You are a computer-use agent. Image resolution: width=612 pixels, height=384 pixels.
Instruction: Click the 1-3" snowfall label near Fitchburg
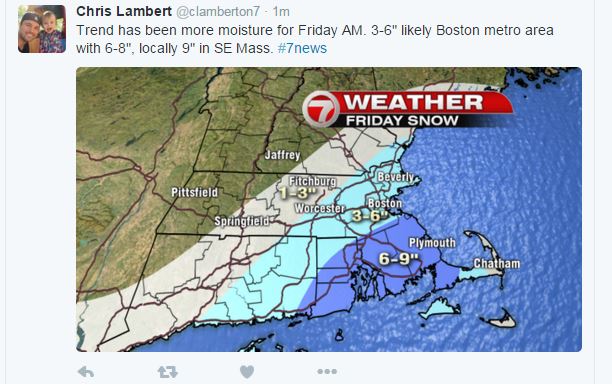tap(298, 193)
